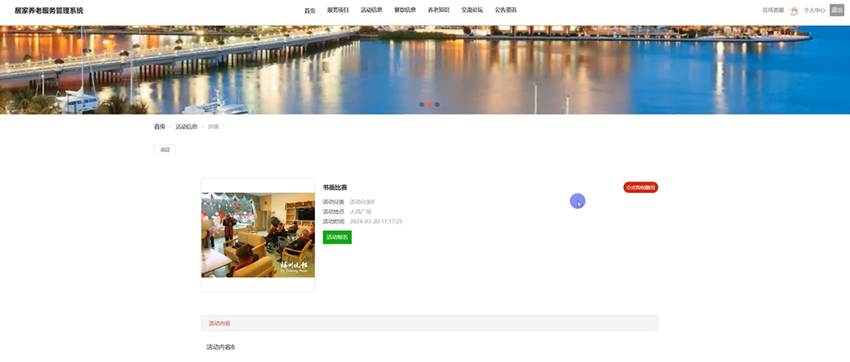The height and width of the screenshot is (362, 850).
Task: Open the online customer service link
Action: (773, 10)
